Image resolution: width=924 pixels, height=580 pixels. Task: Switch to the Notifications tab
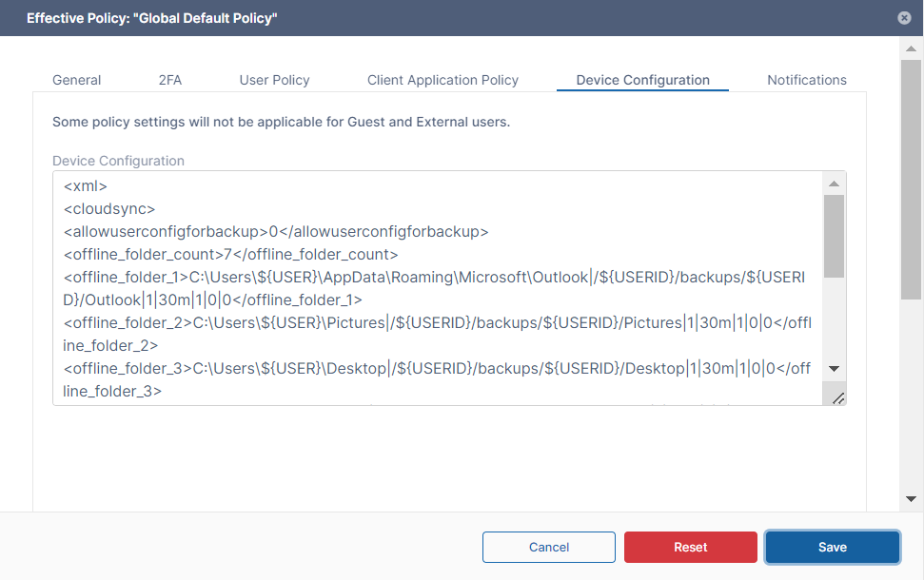807,80
